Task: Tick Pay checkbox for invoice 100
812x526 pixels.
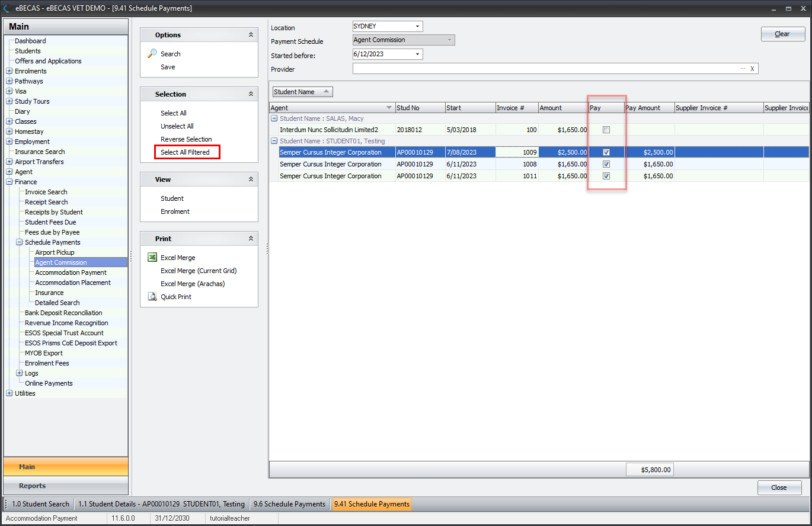Action: coord(606,130)
